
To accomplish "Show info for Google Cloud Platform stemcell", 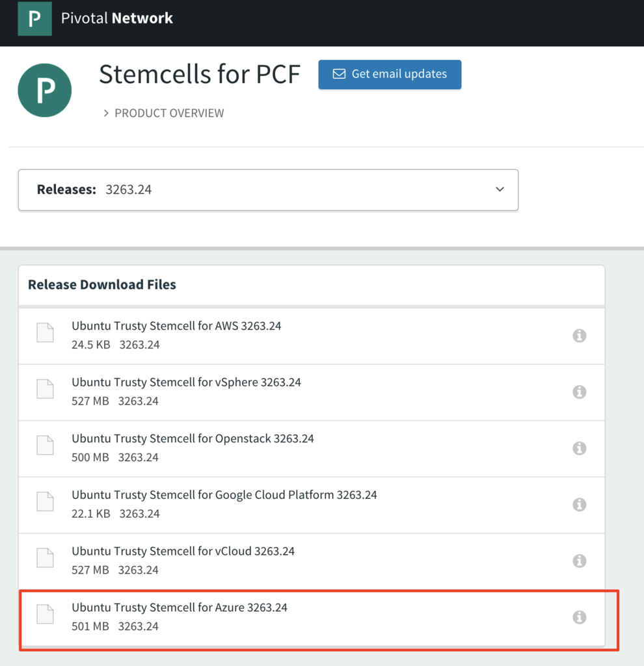I will 579,505.
